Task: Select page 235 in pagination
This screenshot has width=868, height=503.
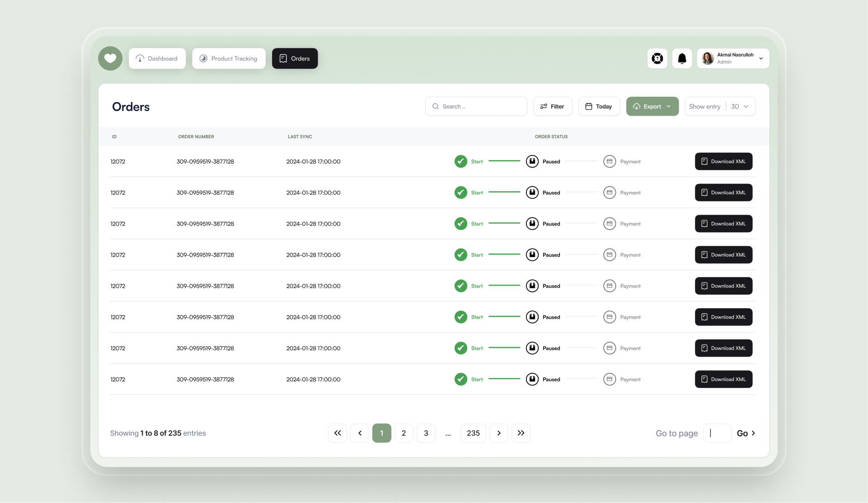Action: [x=473, y=433]
